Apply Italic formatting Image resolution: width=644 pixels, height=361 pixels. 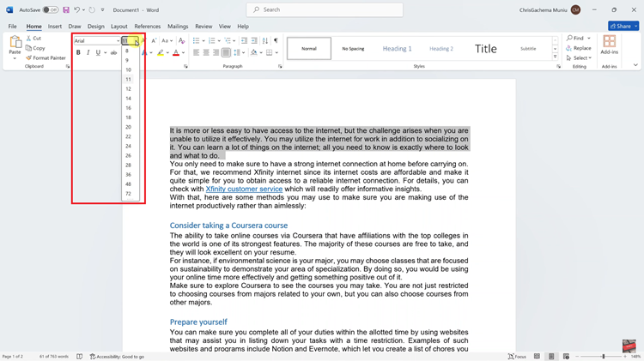click(x=88, y=52)
